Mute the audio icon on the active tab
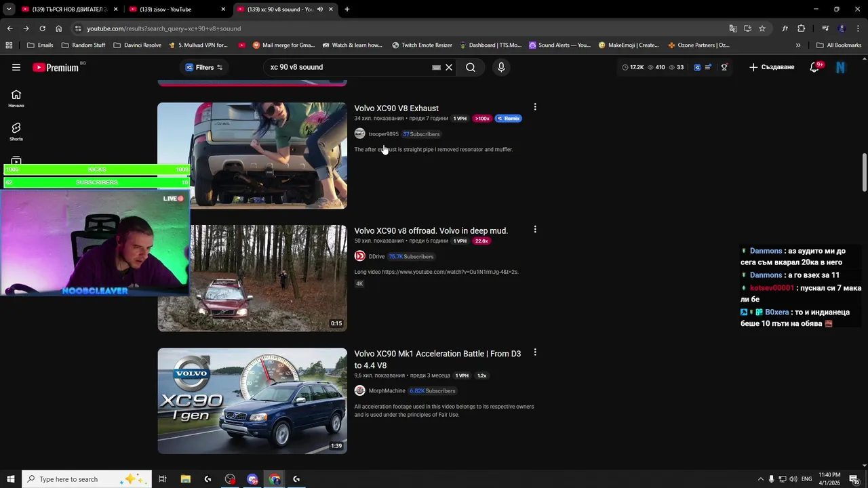Screen dimensions: 868x488 pos(320,9)
